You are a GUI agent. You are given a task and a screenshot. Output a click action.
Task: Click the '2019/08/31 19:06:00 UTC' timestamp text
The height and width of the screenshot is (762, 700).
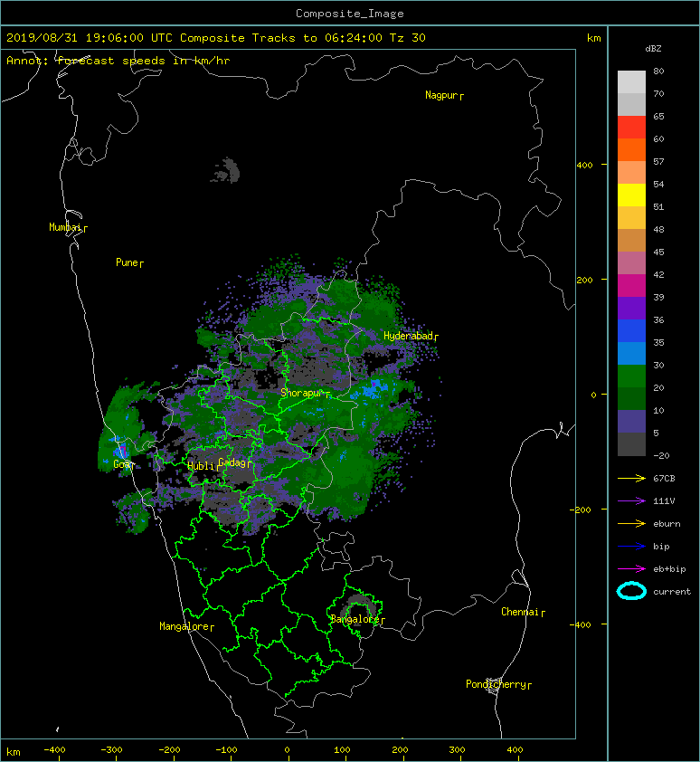(x=90, y=38)
